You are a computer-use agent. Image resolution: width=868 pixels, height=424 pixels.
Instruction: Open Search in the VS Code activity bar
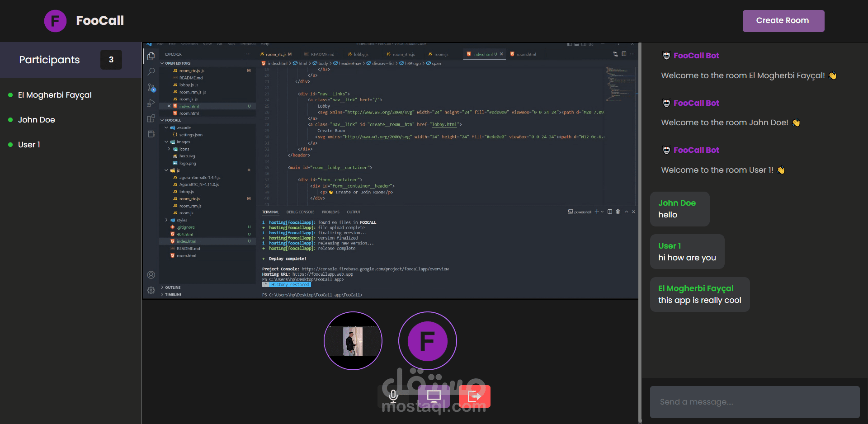click(x=151, y=71)
